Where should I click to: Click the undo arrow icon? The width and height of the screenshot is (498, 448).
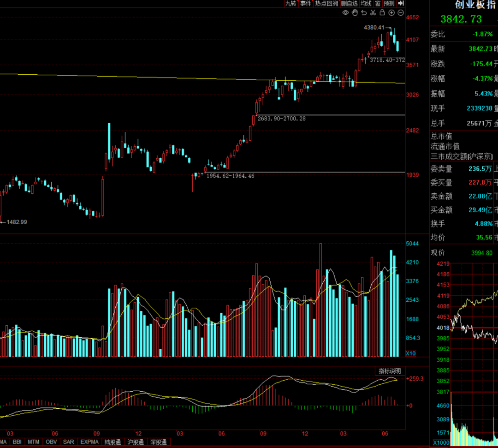[x=364, y=13]
